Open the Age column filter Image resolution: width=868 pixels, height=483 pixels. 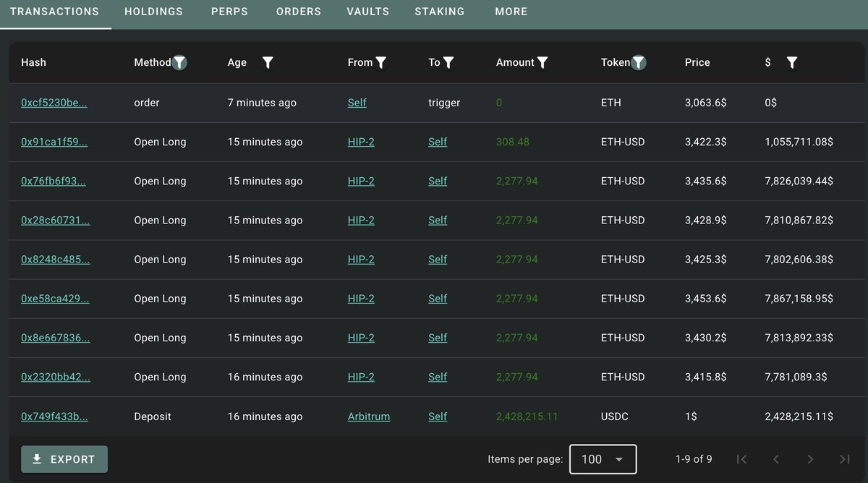coord(268,63)
